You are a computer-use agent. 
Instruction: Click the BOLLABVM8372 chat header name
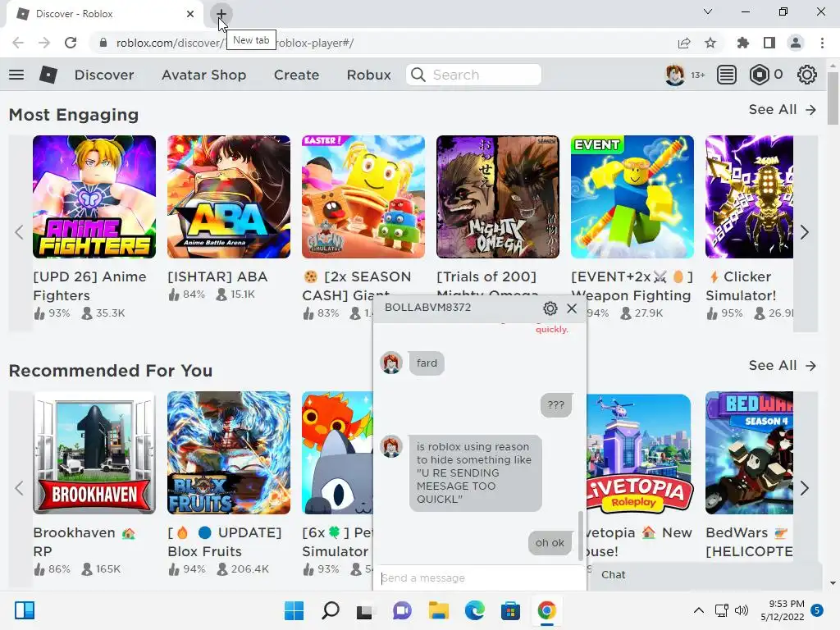pyautogui.click(x=427, y=308)
